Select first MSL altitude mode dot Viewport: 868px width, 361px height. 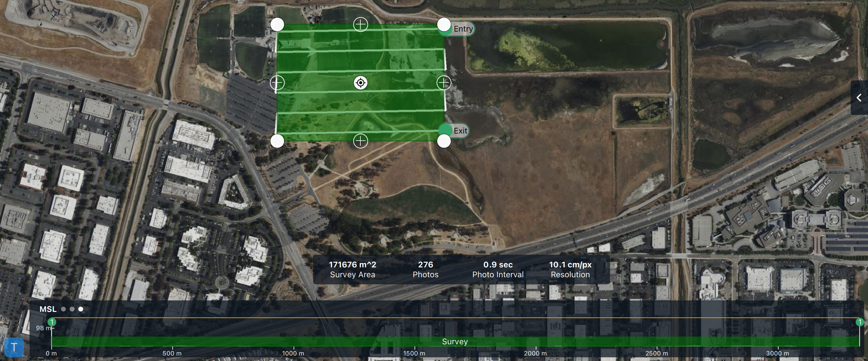pyautogui.click(x=63, y=309)
